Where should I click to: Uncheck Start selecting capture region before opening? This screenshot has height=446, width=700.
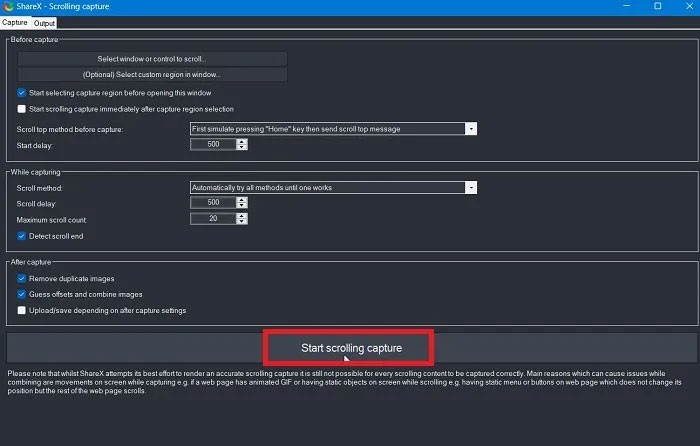click(x=21, y=93)
